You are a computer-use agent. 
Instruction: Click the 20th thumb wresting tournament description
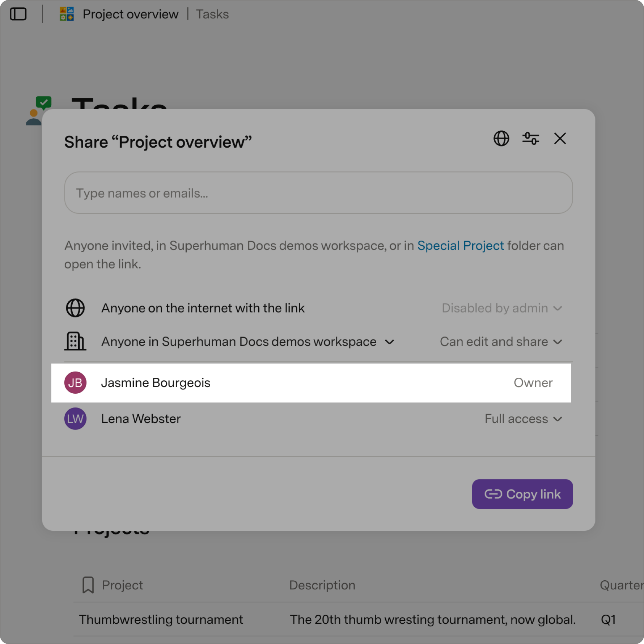[x=432, y=619]
